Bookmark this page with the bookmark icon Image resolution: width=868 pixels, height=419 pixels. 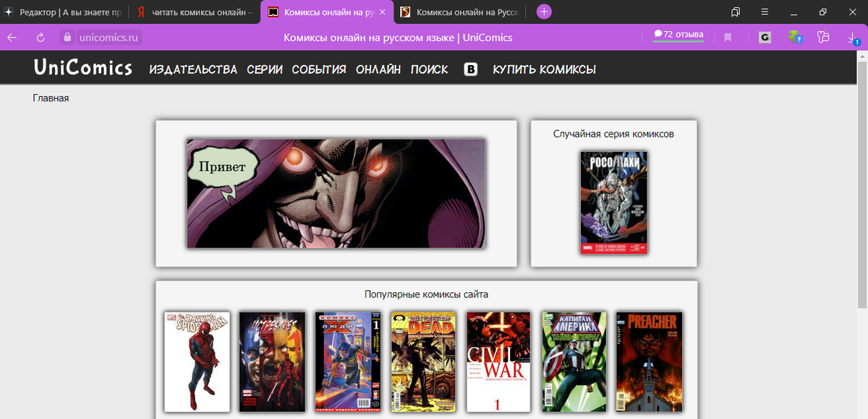pos(728,37)
